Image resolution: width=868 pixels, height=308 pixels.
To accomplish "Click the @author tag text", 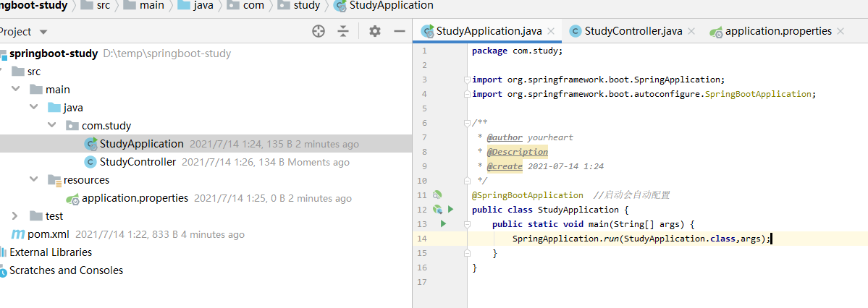I will click(x=505, y=137).
